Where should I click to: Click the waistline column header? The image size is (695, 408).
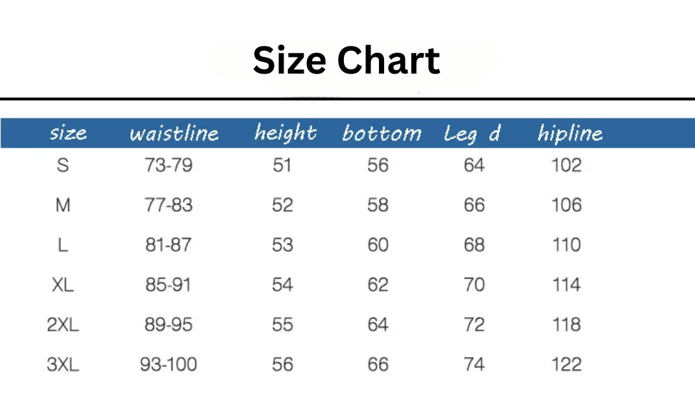pyautogui.click(x=174, y=133)
